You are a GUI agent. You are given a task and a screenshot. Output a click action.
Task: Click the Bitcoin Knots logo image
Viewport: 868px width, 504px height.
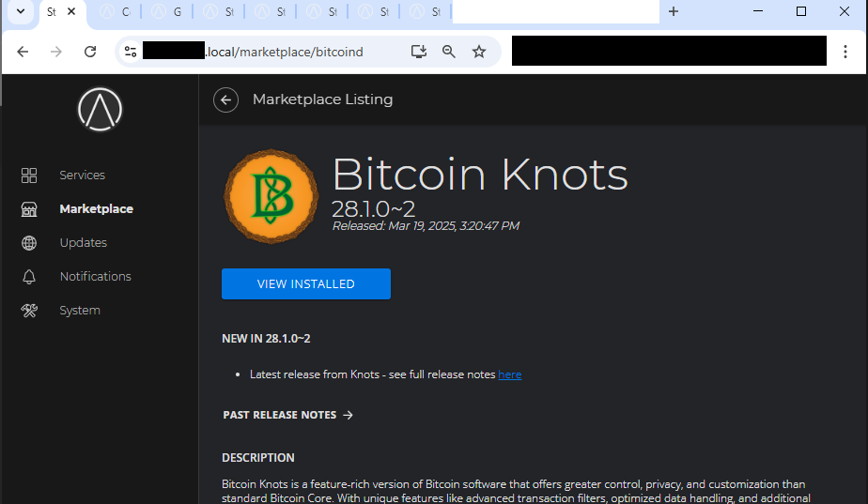(x=271, y=196)
